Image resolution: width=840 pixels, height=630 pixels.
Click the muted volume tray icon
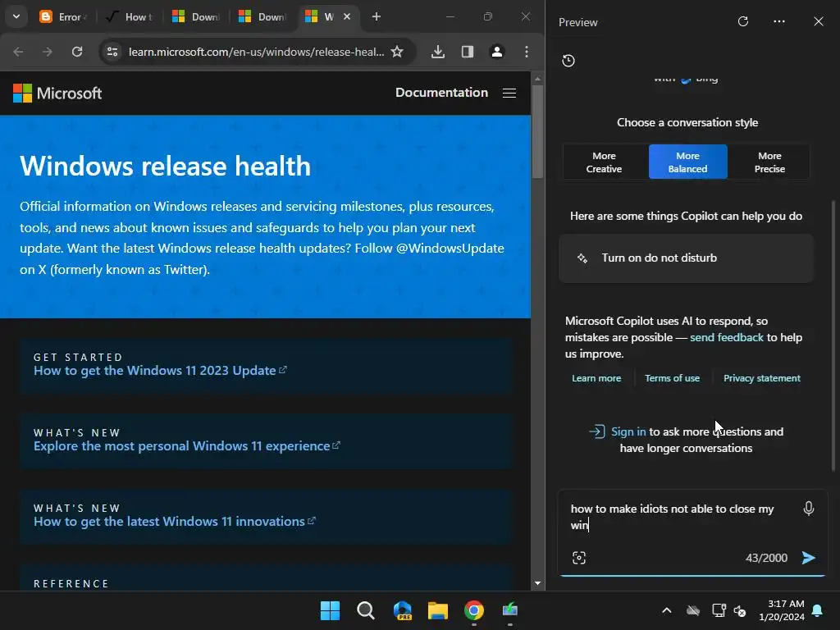(x=741, y=610)
